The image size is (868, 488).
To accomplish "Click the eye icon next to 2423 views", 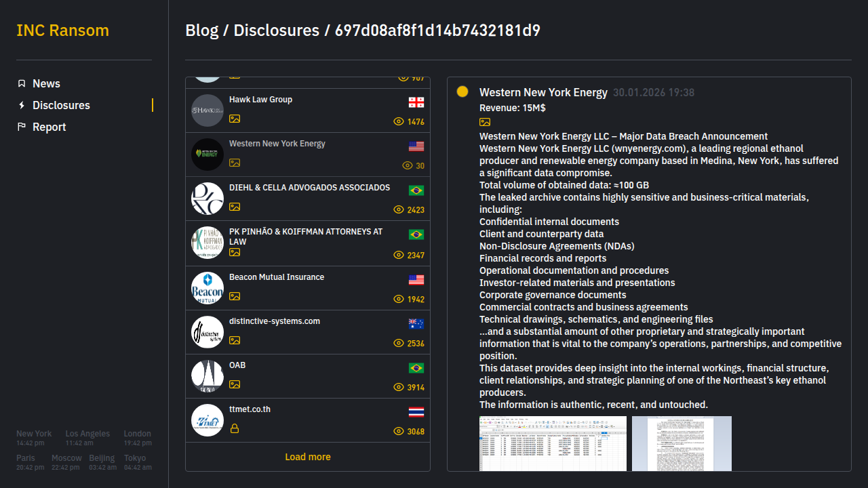I will coord(399,210).
